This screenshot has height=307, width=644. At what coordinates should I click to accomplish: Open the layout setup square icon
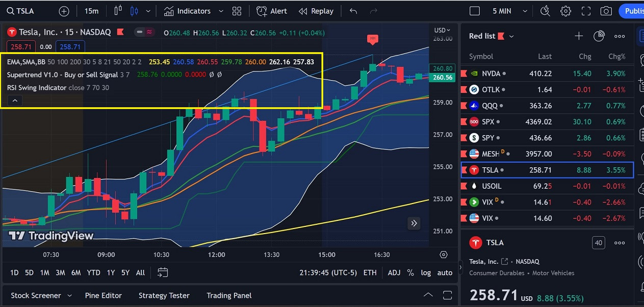[475, 11]
